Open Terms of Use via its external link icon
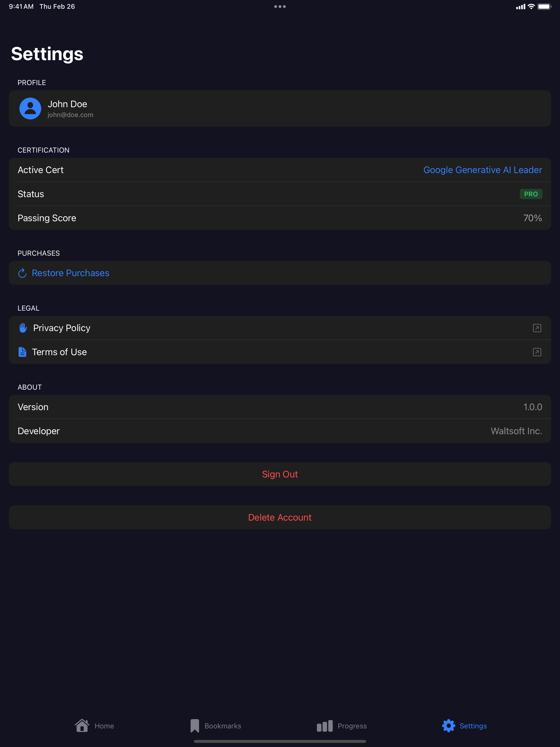The width and height of the screenshot is (560, 747). pyautogui.click(x=537, y=352)
